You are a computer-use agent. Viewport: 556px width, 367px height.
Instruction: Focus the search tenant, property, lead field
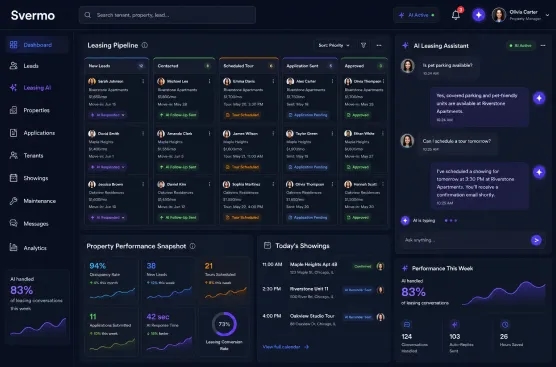click(x=167, y=15)
